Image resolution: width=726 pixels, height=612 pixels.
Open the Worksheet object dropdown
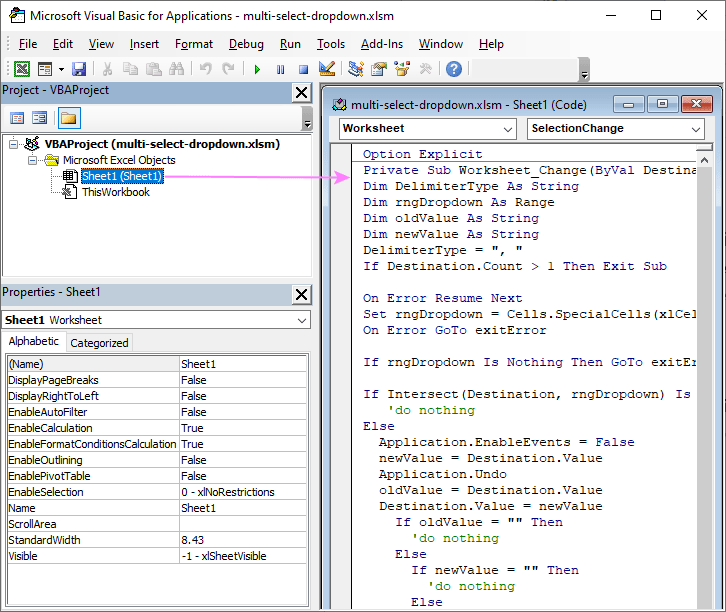(428, 129)
